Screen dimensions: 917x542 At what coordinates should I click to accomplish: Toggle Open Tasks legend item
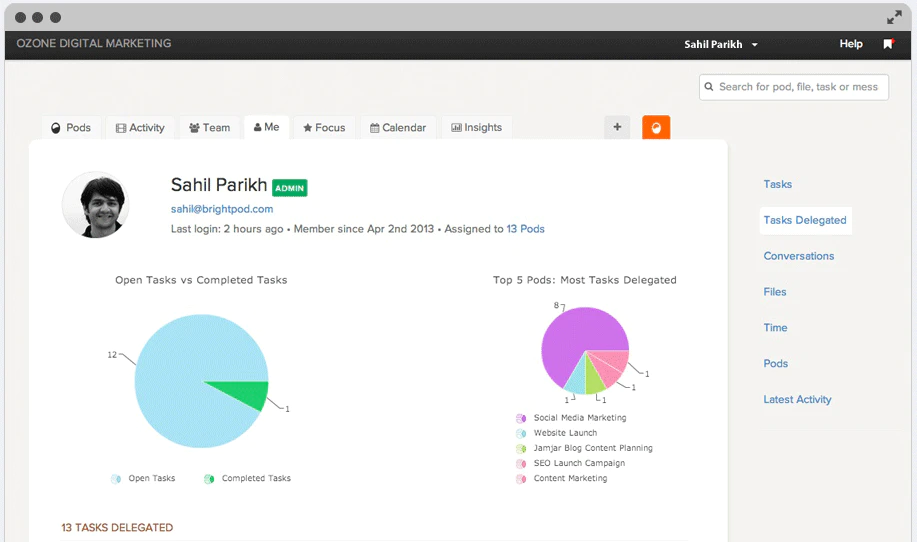pyautogui.click(x=143, y=478)
